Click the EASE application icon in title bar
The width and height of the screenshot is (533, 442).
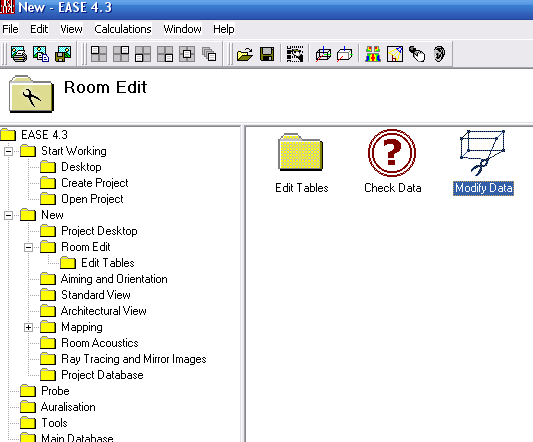click(7, 7)
